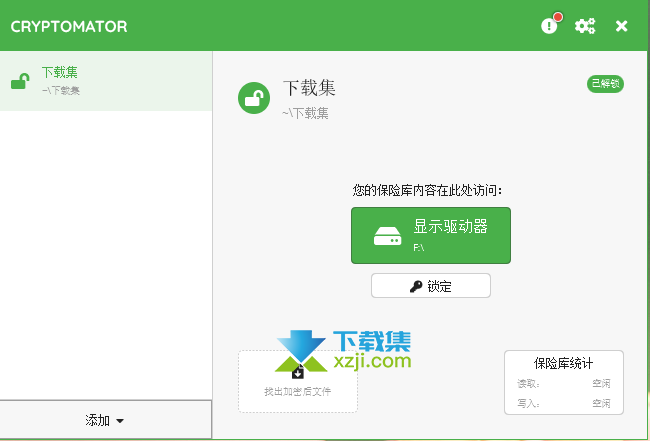Open the 保险库统计 vault statistics panel
This screenshot has height=441, width=650.
[564, 382]
